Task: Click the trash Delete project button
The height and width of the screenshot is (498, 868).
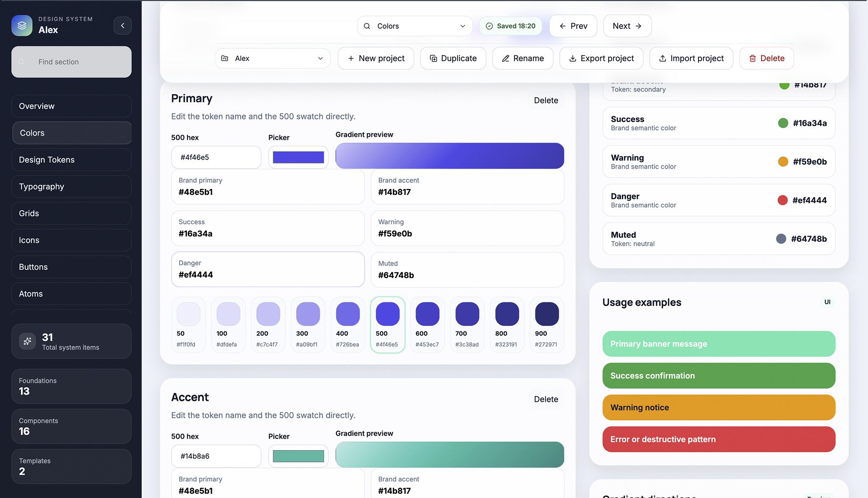Action: click(766, 58)
